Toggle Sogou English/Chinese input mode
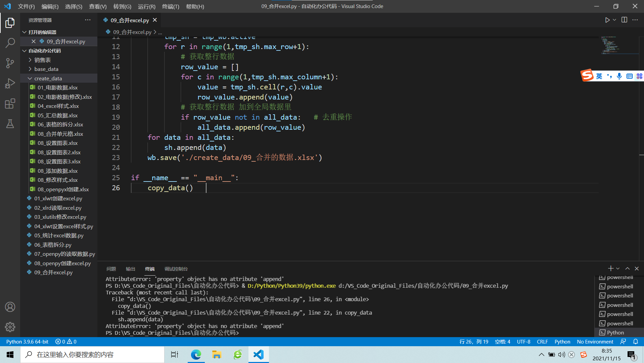 tap(599, 76)
